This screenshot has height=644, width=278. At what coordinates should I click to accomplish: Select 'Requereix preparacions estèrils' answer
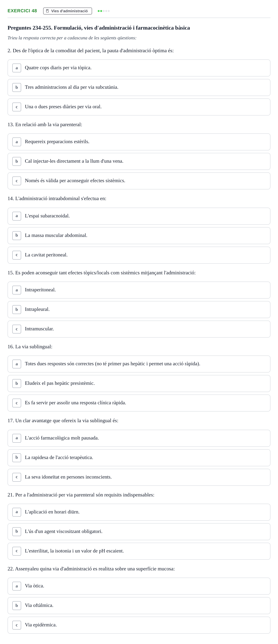pyautogui.click(x=139, y=142)
